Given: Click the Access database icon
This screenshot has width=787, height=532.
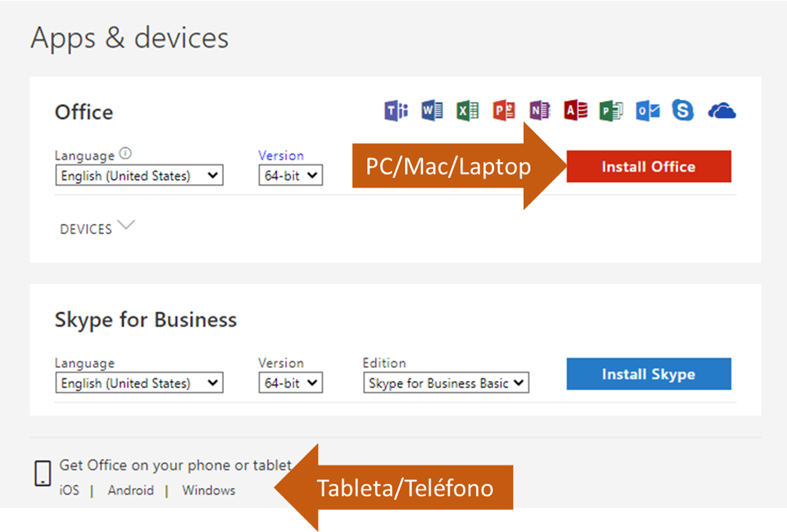Looking at the screenshot, I should [575, 110].
